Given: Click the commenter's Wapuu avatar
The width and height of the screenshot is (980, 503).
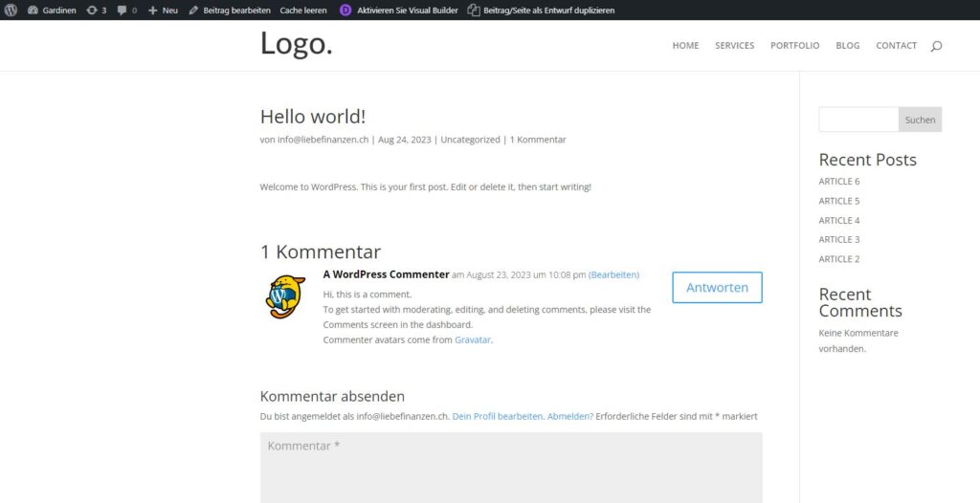Looking at the screenshot, I should (x=285, y=297).
